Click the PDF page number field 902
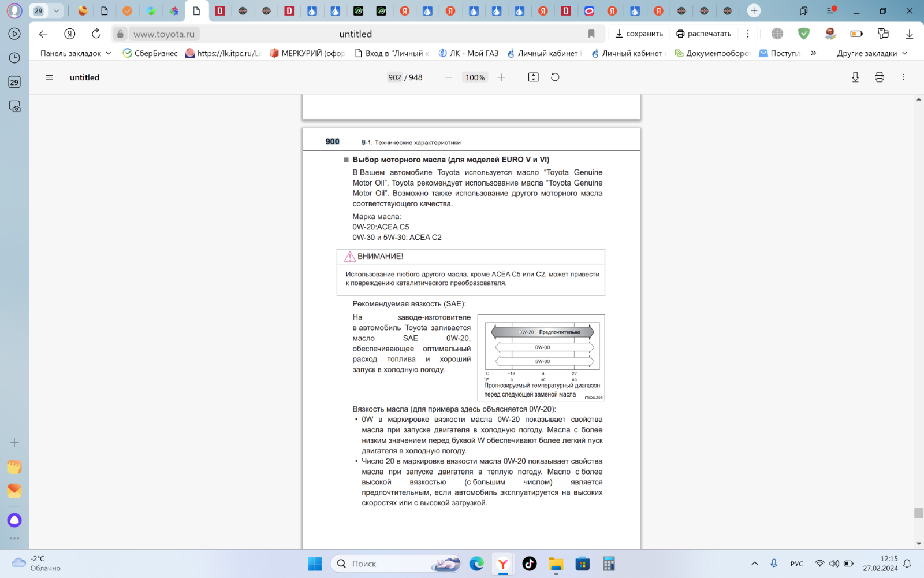The height and width of the screenshot is (578, 924). point(395,77)
